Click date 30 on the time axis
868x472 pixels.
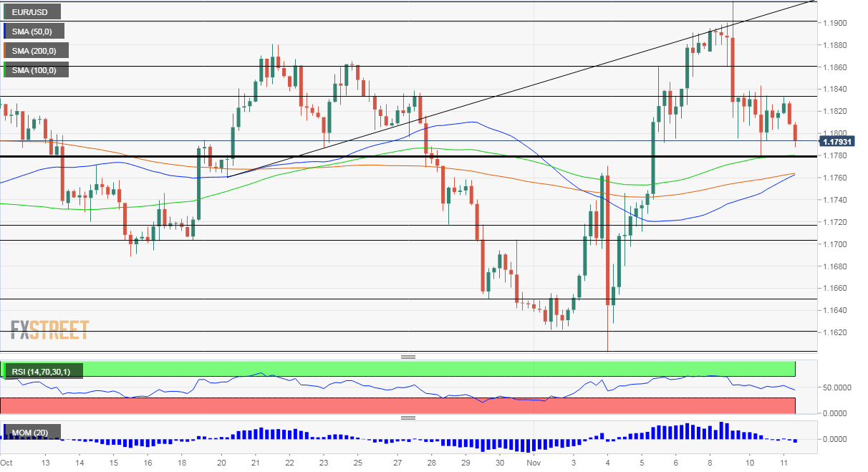point(500,463)
